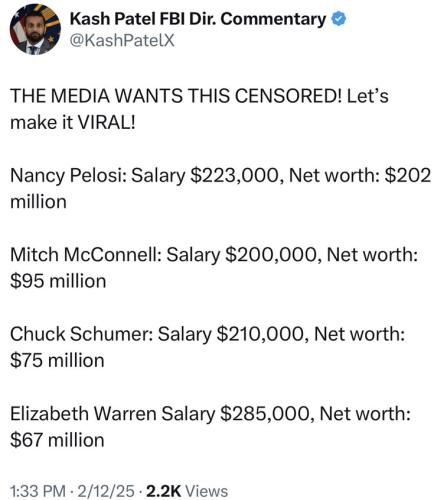
Task: Visit the @KashPatelX handle link
Action: pyautogui.click(x=122, y=41)
